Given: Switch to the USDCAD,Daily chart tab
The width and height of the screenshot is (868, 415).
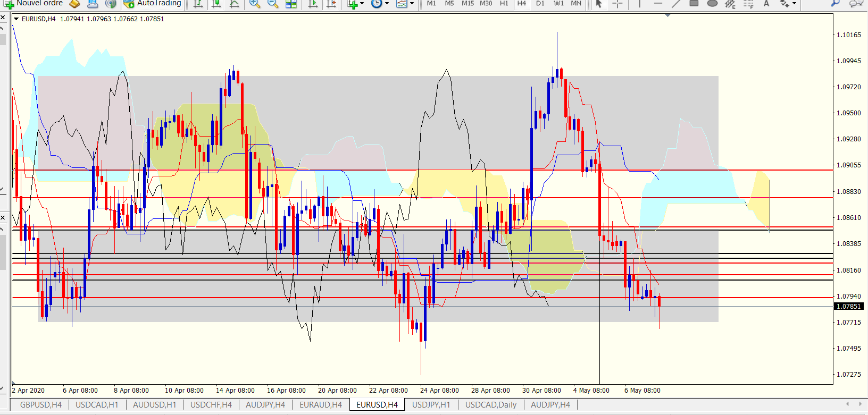Looking at the screenshot, I should click(491, 405).
